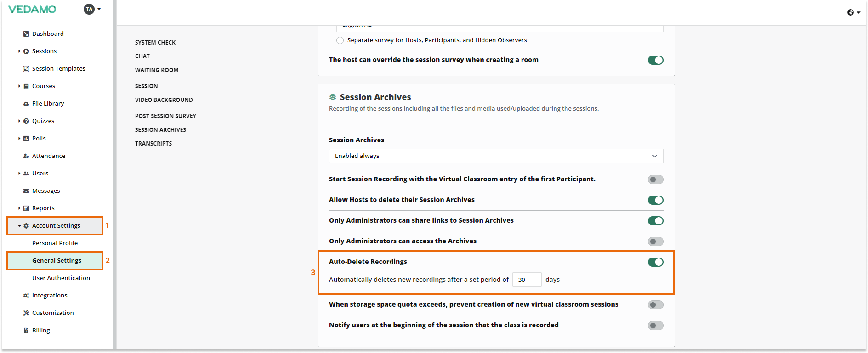This screenshot has height=353, width=868.
Task: Toggle Allow Hosts to delete Session Archives
Action: pyautogui.click(x=655, y=200)
